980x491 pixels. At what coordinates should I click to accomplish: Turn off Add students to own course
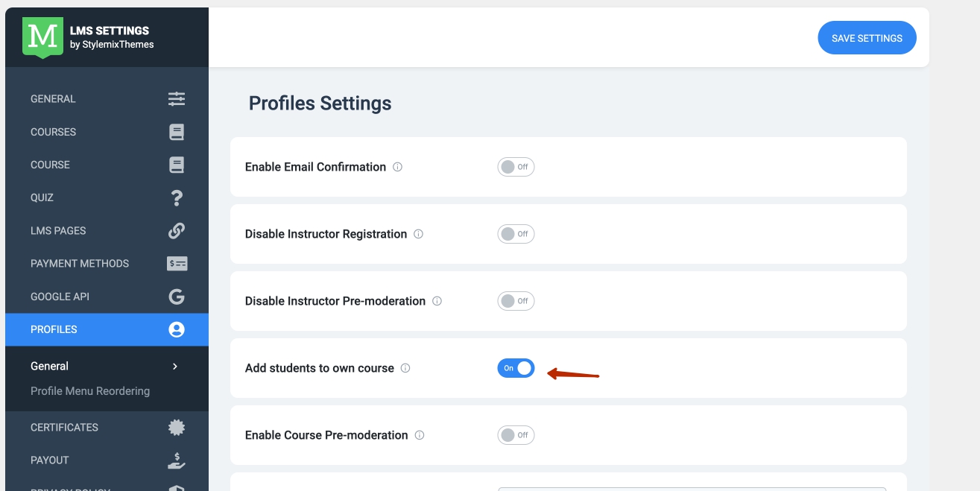point(516,368)
